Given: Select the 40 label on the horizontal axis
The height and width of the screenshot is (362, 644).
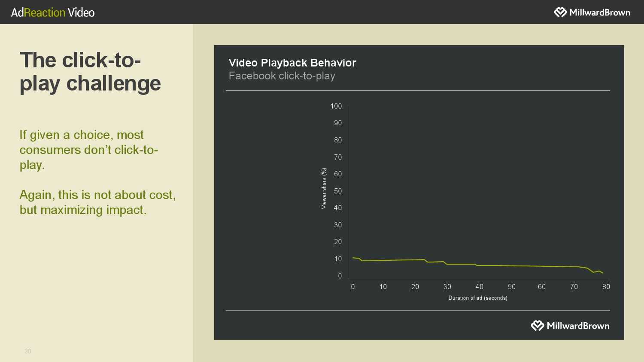Looking at the screenshot, I should (x=479, y=287).
